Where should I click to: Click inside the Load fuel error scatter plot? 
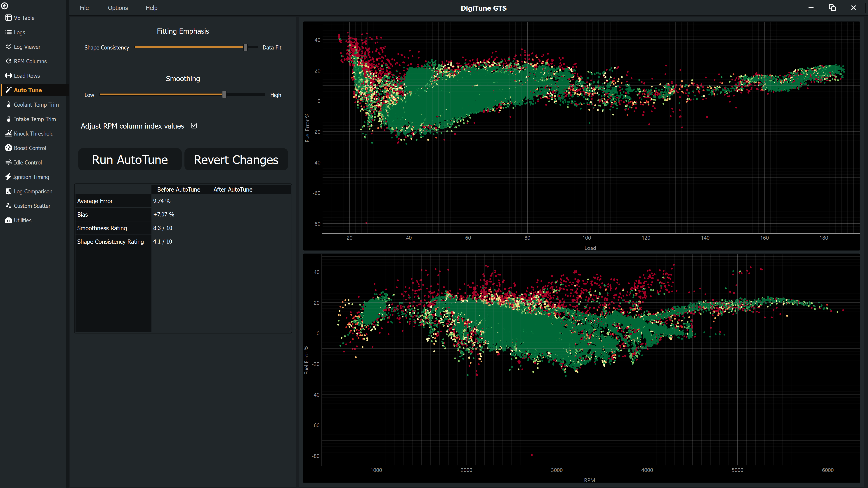(x=591, y=128)
